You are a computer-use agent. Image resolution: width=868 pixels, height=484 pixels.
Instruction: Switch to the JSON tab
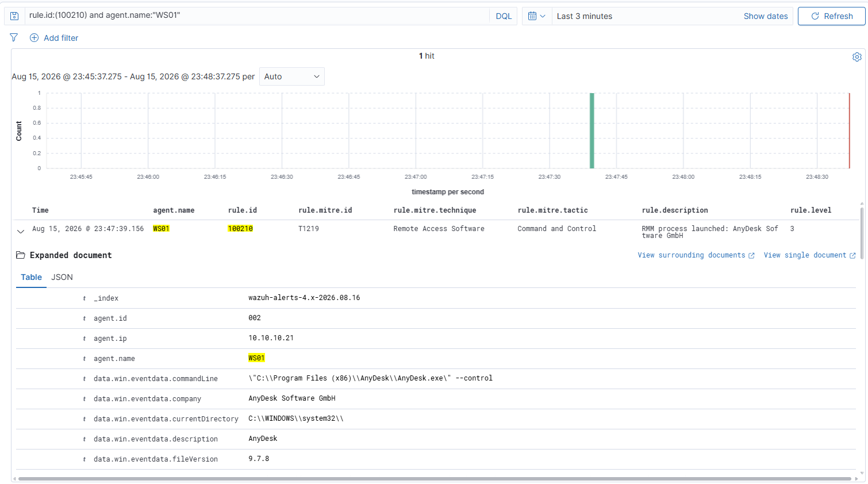pyautogui.click(x=62, y=277)
